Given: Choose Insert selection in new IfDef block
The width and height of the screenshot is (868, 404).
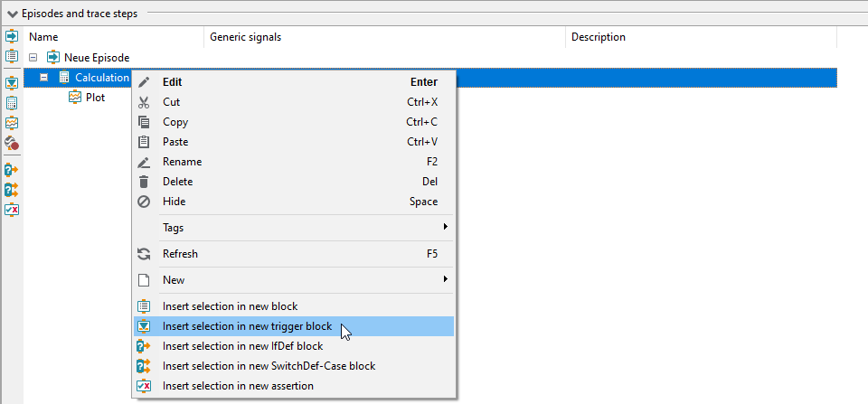Looking at the screenshot, I should tap(294, 346).
